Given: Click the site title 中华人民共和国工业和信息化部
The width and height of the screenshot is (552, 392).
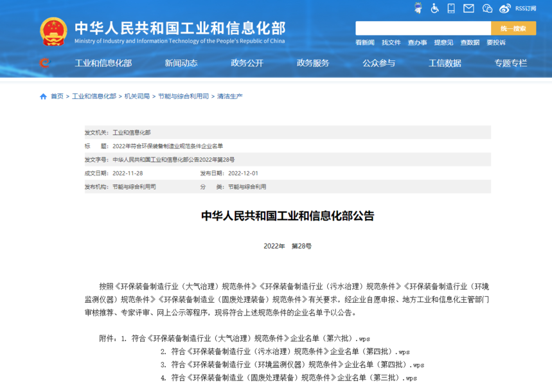Looking at the screenshot, I should (x=180, y=28).
